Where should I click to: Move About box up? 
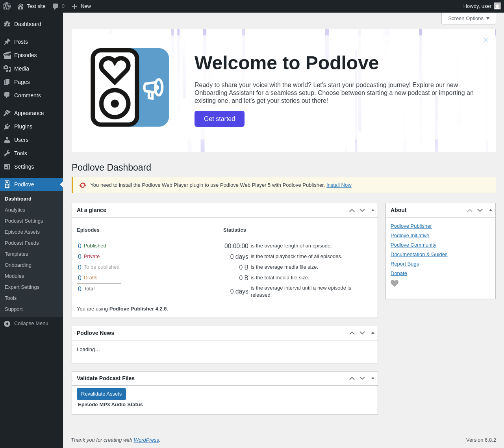coord(470,210)
